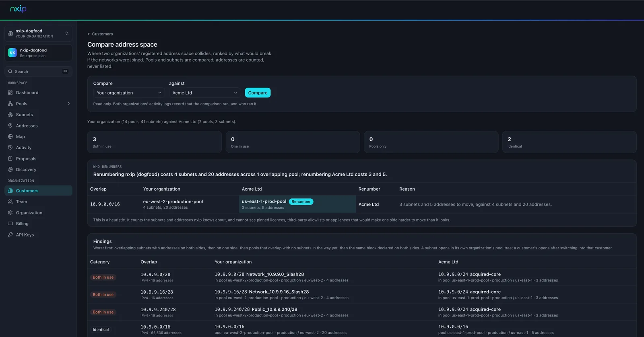Viewport: 644px width, 337px height.
Task: Click the Pools icon in sidebar
Action: coord(10,104)
